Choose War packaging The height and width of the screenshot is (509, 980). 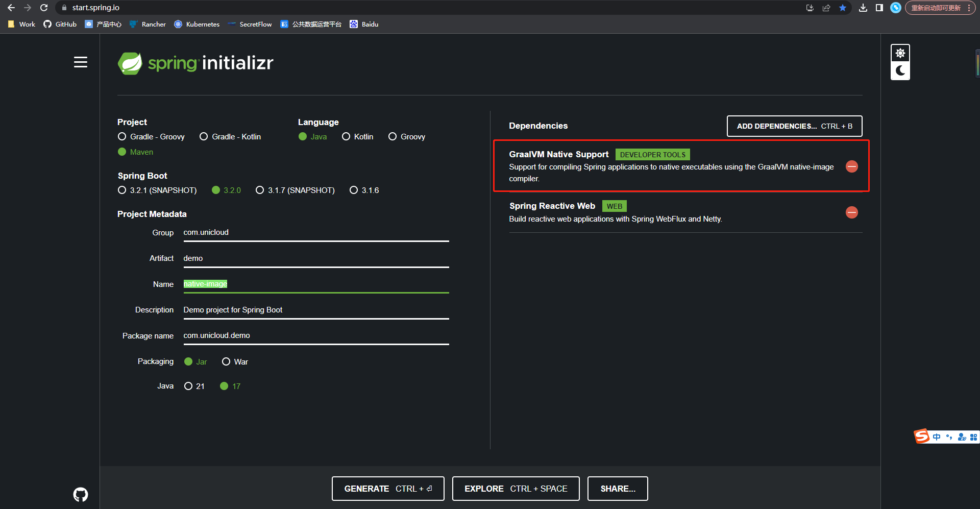click(235, 362)
